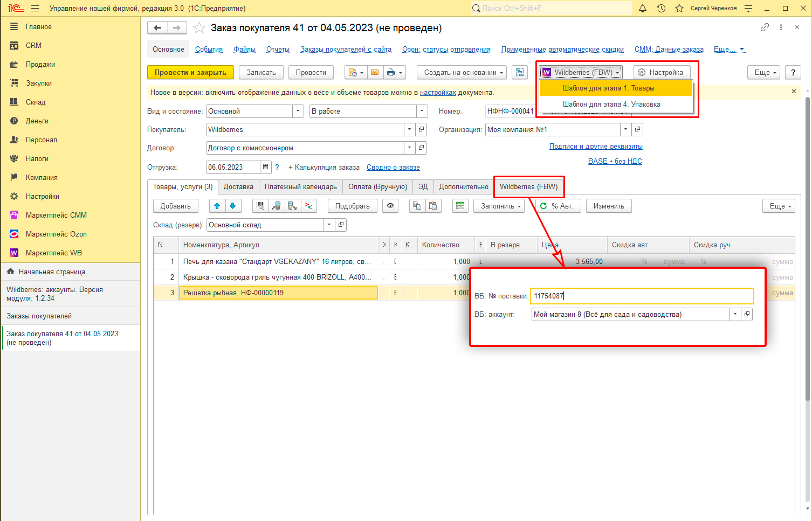Open Маркетплейс Ozon in the sidebar
The width and height of the screenshot is (812, 521).
point(56,234)
